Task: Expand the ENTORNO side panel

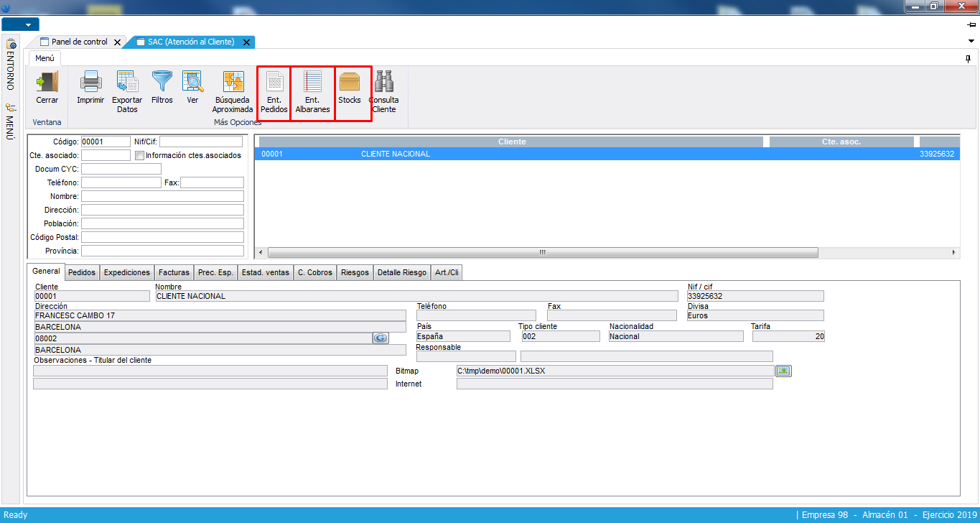Action: pyautogui.click(x=10, y=65)
